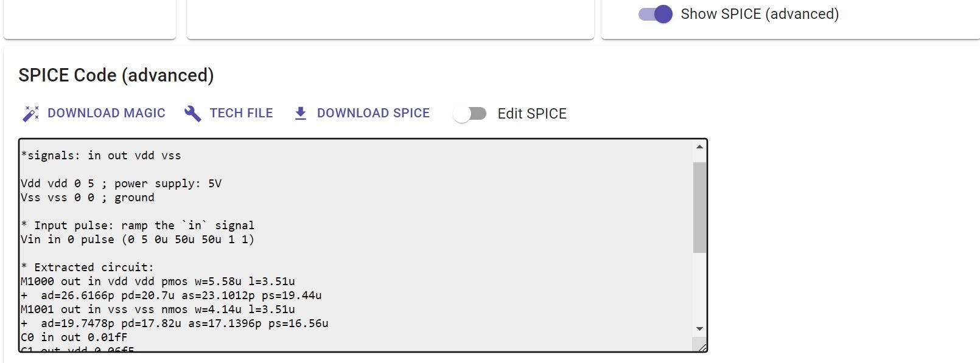Image resolution: width=980 pixels, height=363 pixels.
Task: Click the magic wand icon beside DOWNLOAD MAGIC
Action: (30, 113)
